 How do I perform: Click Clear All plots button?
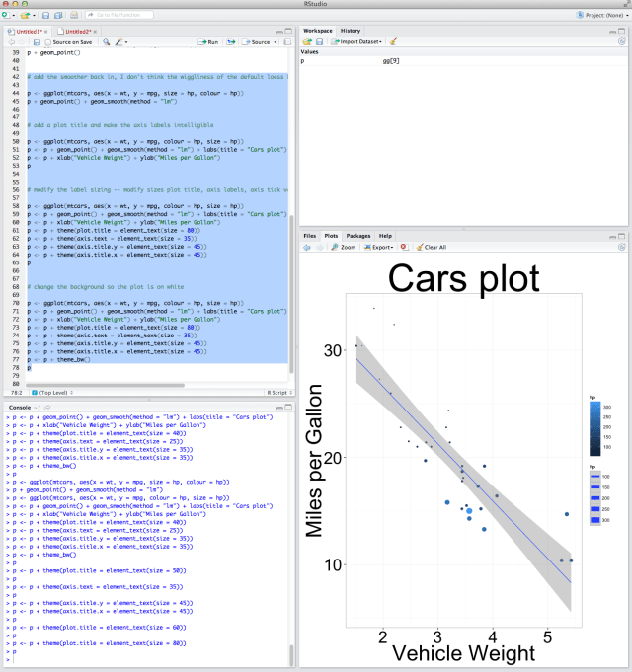432,248
